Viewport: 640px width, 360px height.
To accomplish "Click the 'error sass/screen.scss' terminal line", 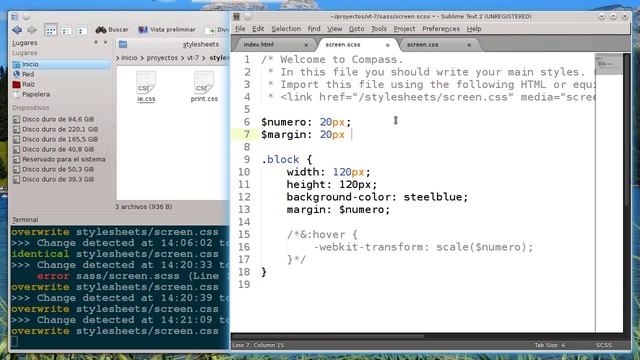I will point(128,276).
